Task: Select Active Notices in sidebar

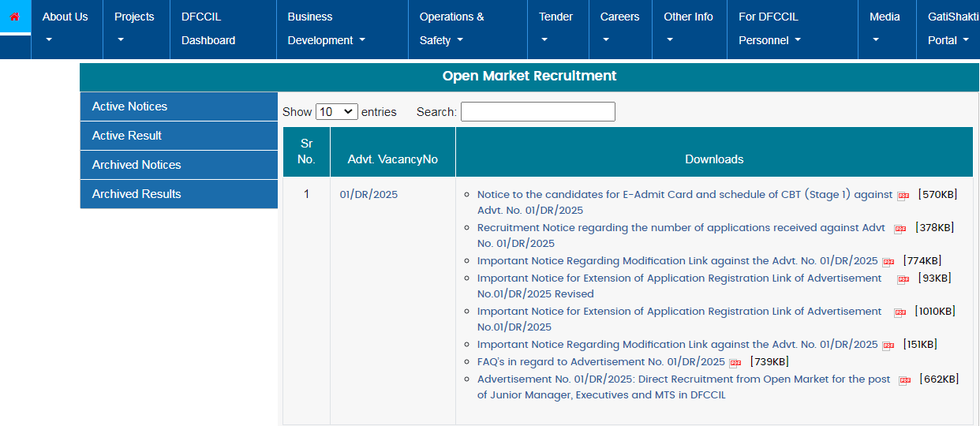Action: pyautogui.click(x=179, y=106)
